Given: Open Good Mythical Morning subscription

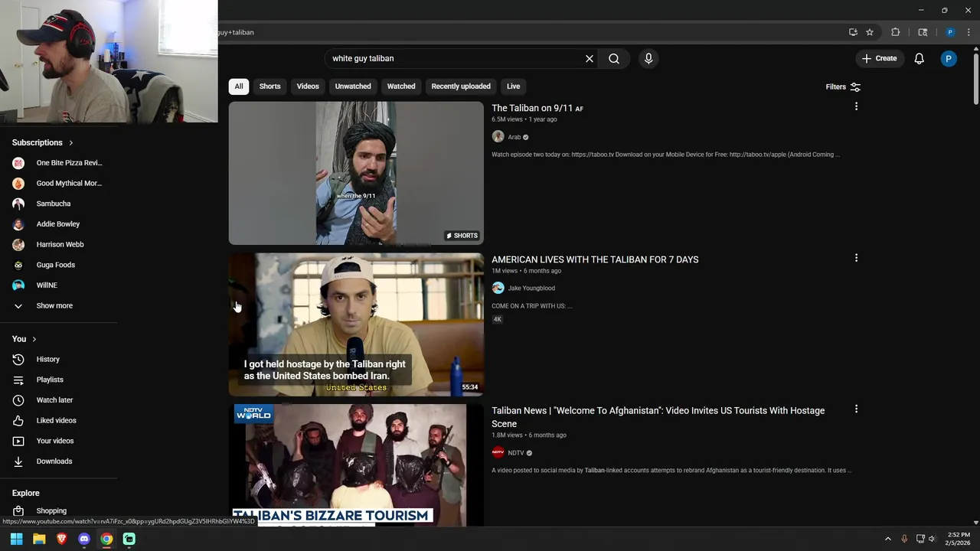Looking at the screenshot, I should point(58,184).
